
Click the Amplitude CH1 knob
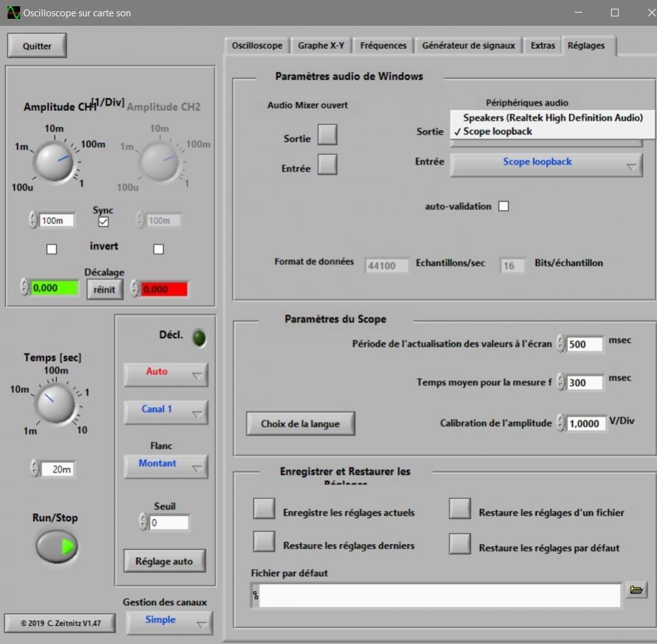point(54,161)
